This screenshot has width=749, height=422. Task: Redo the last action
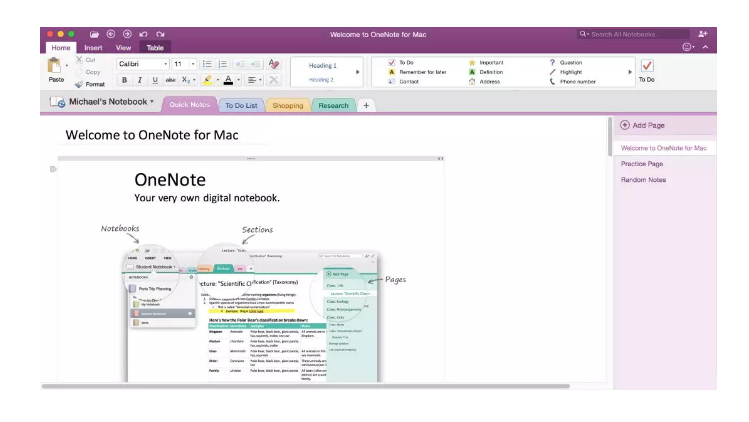point(160,34)
